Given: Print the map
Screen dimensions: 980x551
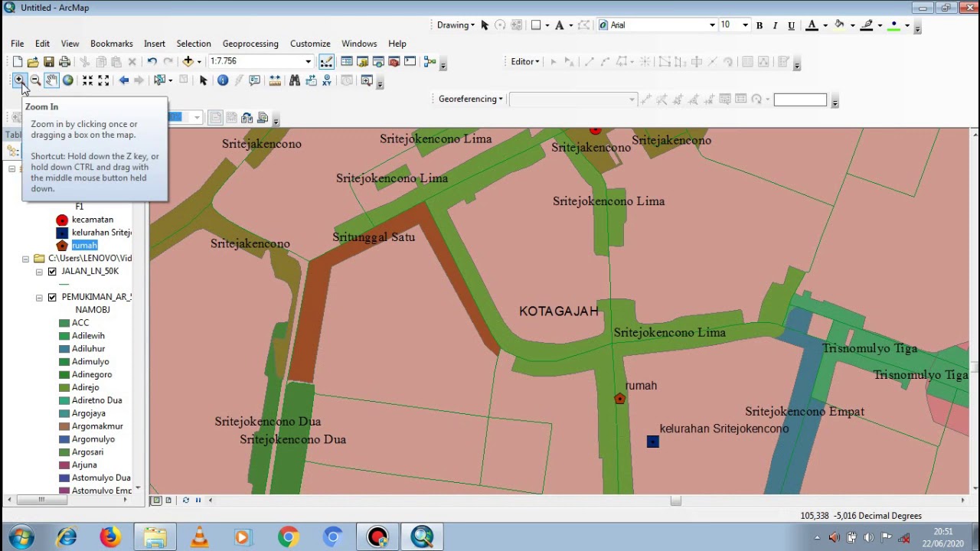Looking at the screenshot, I should (65, 61).
